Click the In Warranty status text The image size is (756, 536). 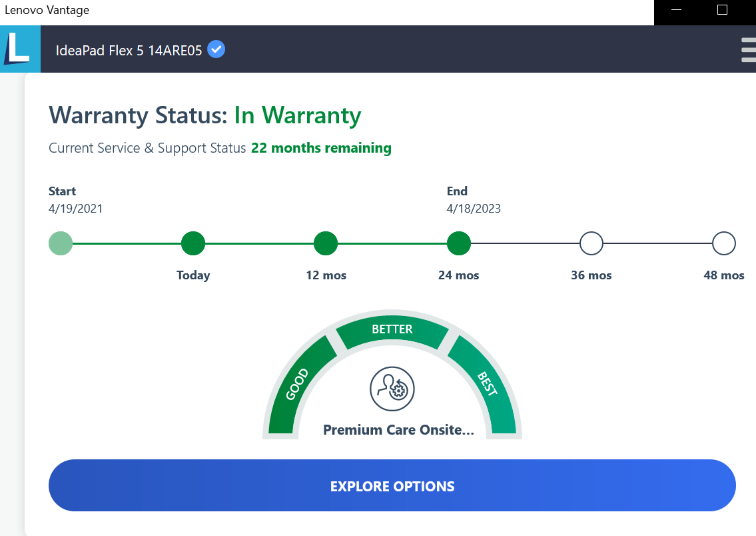coord(298,115)
